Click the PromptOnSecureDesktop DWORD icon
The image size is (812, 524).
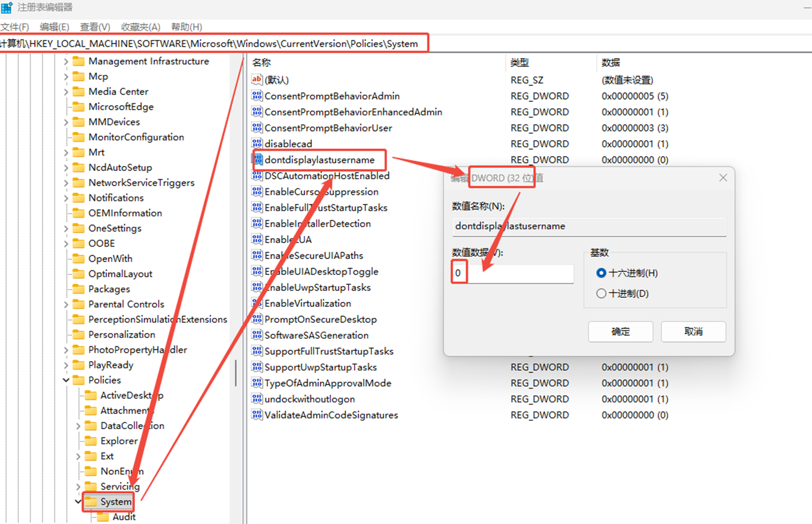(257, 319)
